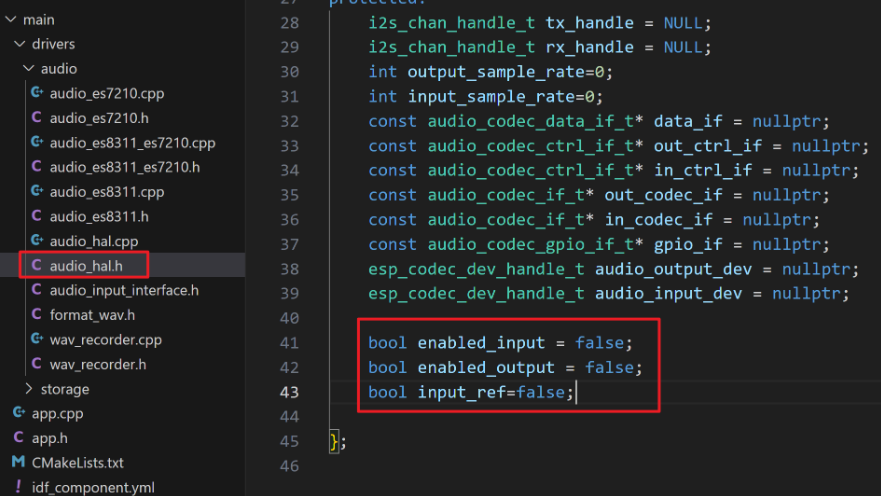Click output_sample_rate on line 30
The width and height of the screenshot is (881, 496).
tap(497, 72)
